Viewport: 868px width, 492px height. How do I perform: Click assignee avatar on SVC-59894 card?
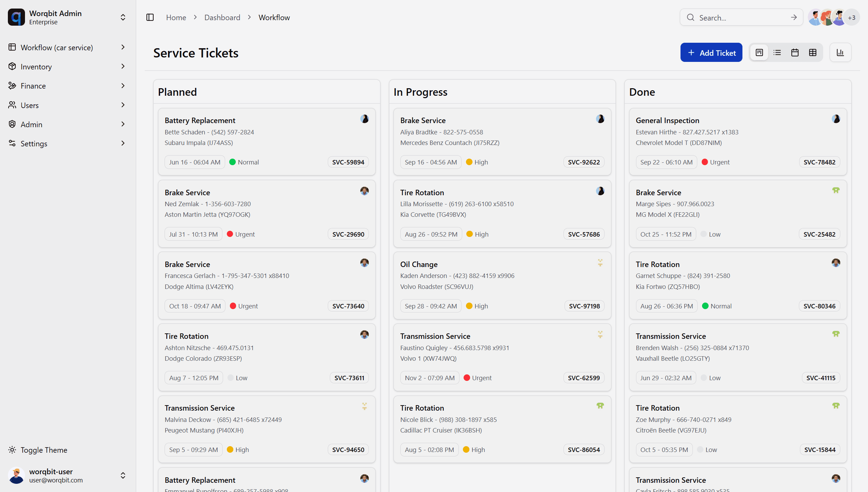tap(364, 119)
